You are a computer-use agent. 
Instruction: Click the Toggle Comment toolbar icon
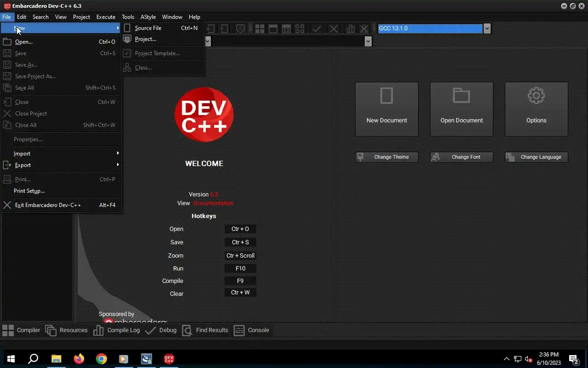coord(240,29)
